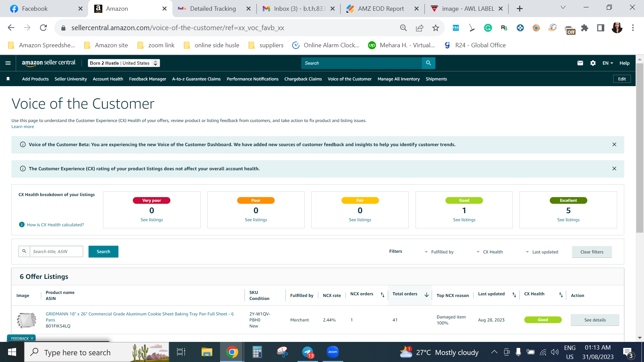Screen dimensions: 644x362
Task: Open Telegram from the taskbar
Action: [308, 352]
